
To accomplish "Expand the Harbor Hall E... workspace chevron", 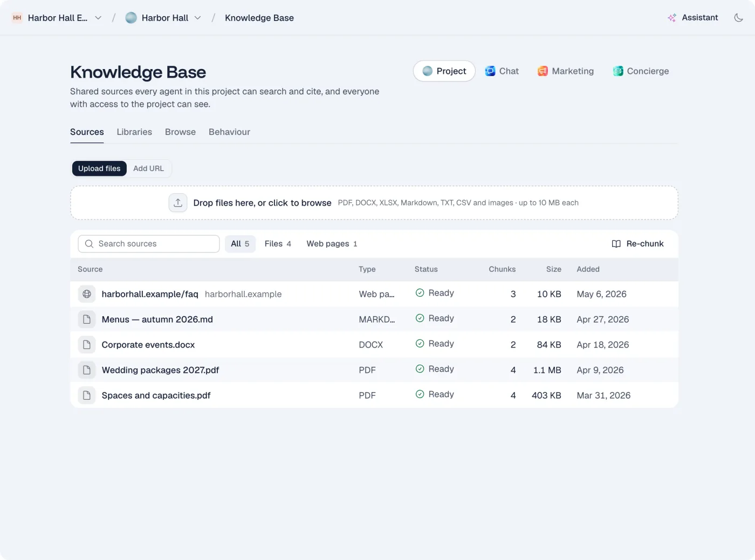I will click(98, 18).
